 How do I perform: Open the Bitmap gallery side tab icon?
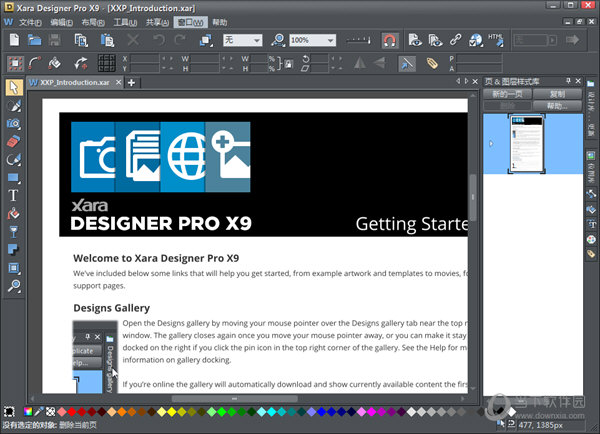click(x=591, y=156)
